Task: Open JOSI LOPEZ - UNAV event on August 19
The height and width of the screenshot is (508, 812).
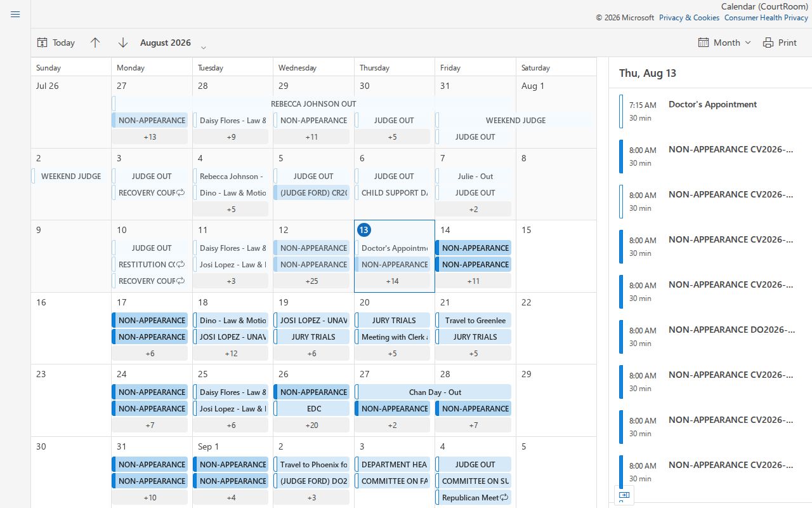Action: (x=311, y=320)
